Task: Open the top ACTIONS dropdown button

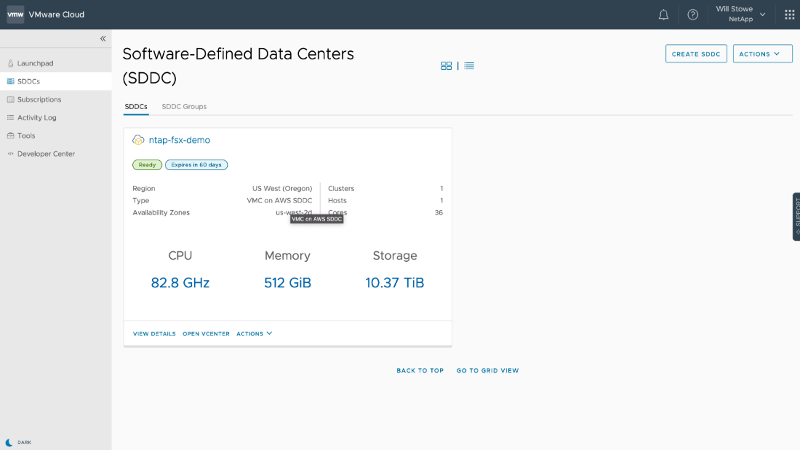Action: (x=762, y=54)
